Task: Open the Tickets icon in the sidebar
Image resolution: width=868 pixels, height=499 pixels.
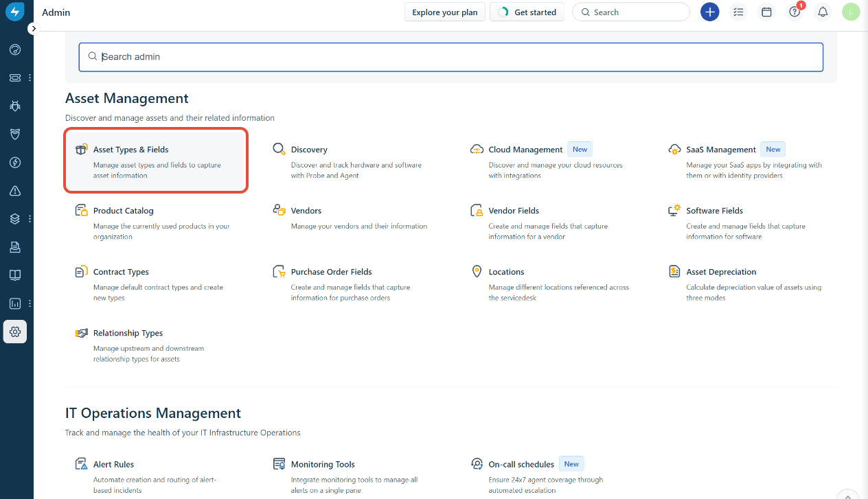Action: tap(15, 78)
